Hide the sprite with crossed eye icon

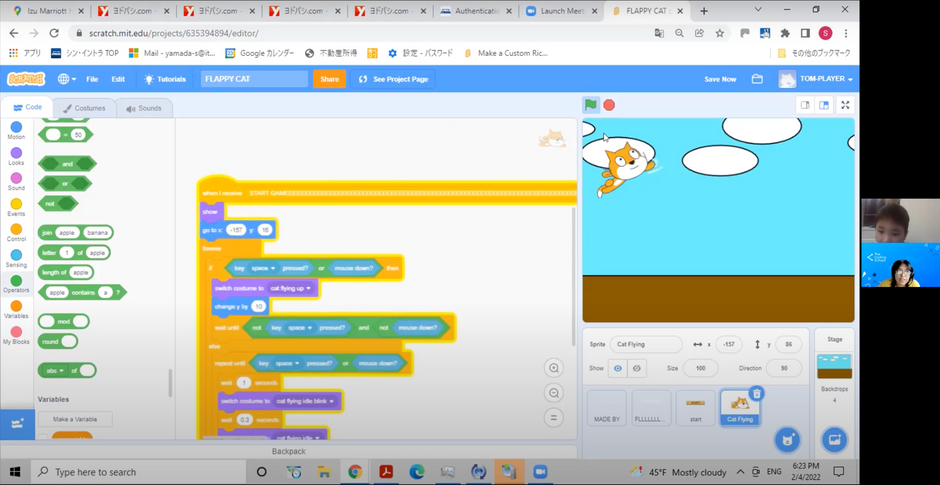click(x=637, y=368)
